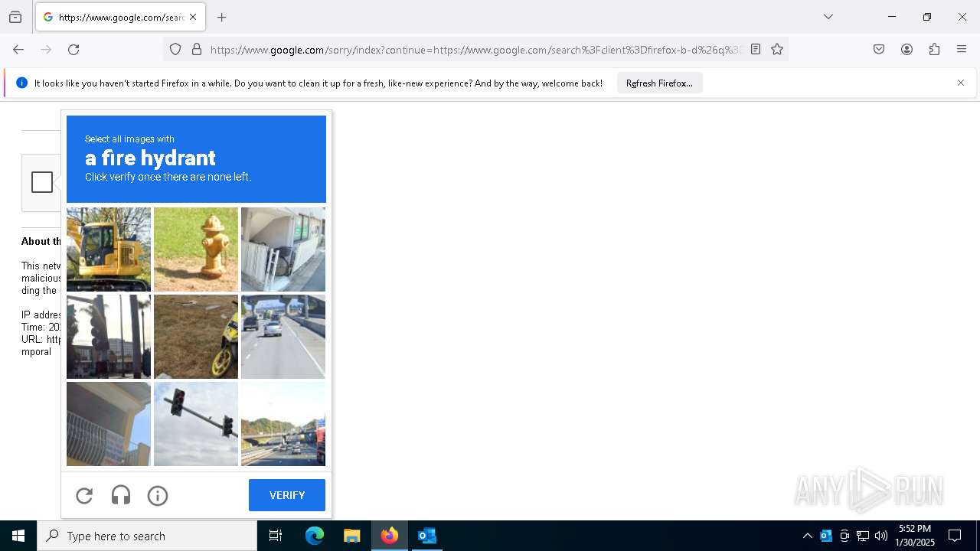980x551 pixels.
Task: Open Windows notification center
Action: (955, 536)
